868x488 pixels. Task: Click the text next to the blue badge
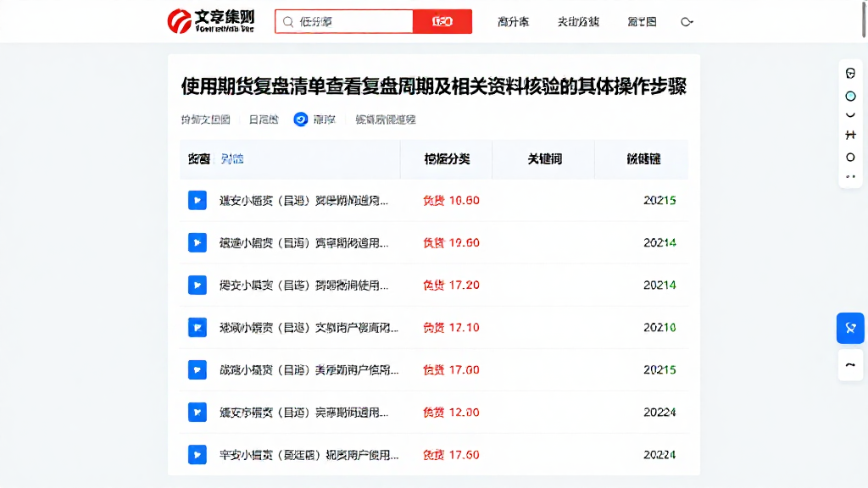click(x=325, y=119)
